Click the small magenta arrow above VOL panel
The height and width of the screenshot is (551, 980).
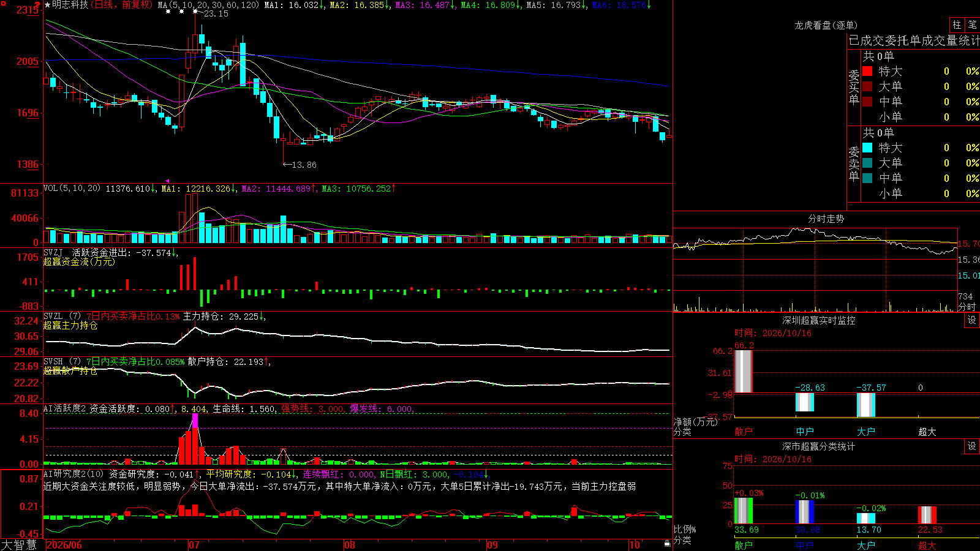tap(167, 181)
